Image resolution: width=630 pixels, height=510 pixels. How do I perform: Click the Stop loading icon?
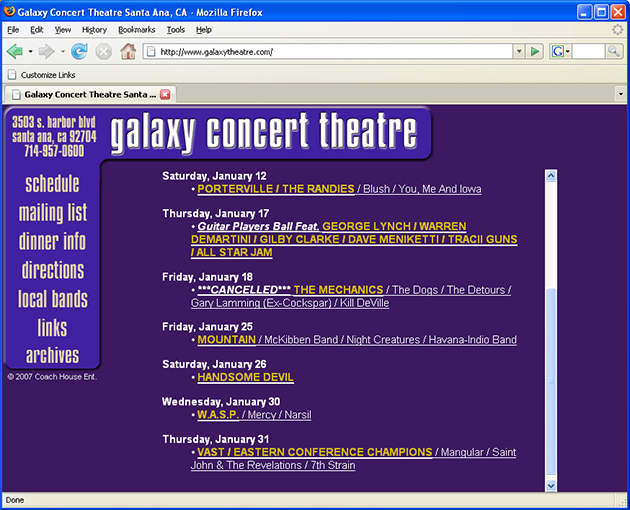tap(103, 51)
